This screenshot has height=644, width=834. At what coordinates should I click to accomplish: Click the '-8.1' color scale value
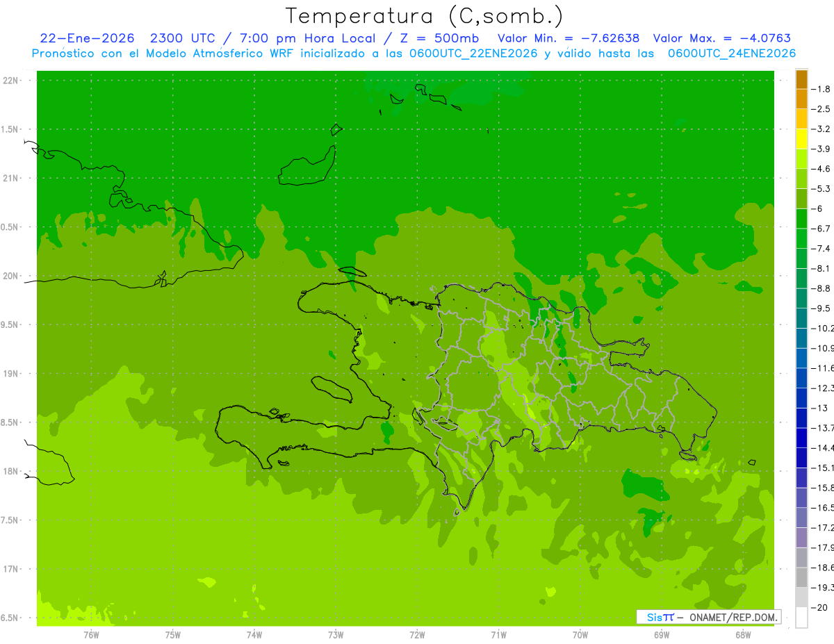click(x=820, y=268)
